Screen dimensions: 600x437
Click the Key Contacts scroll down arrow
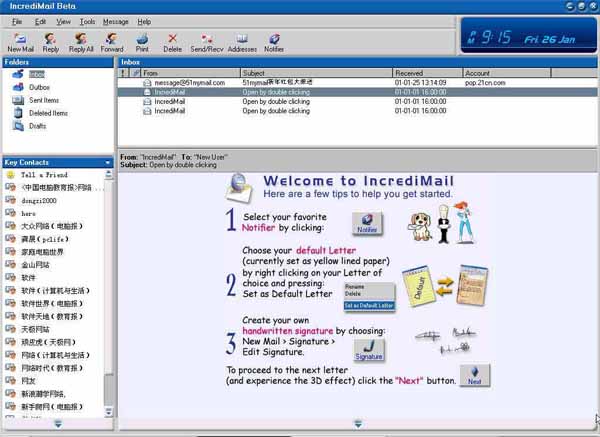click(x=109, y=412)
